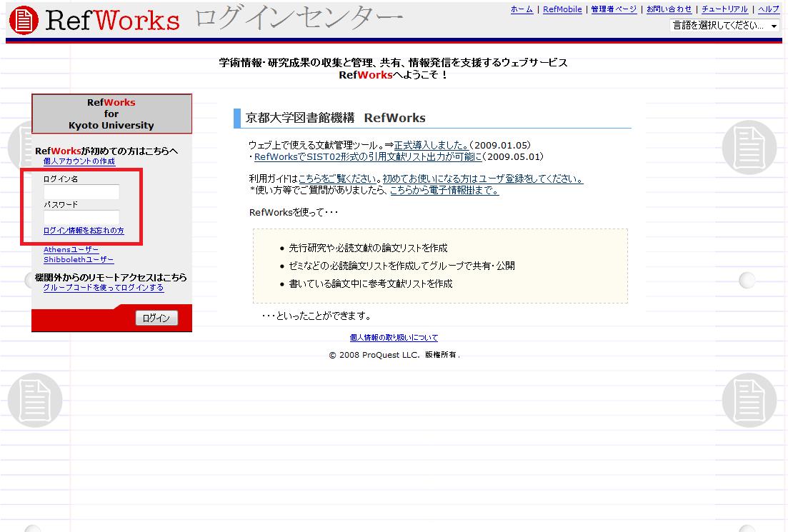Focus the ログイン名 input field
This screenshot has width=788, height=532.
pos(81,191)
